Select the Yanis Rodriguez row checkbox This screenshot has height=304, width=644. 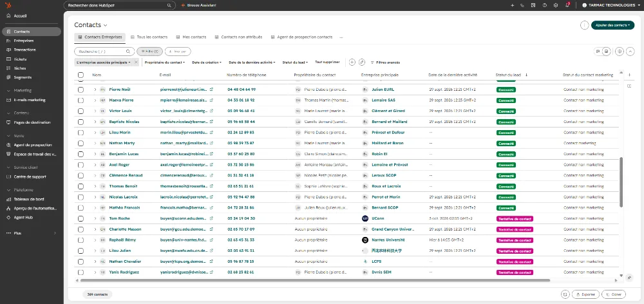81,272
